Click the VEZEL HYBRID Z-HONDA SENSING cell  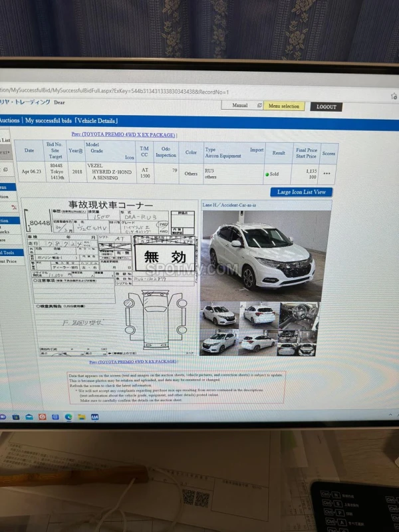(x=110, y=172)
